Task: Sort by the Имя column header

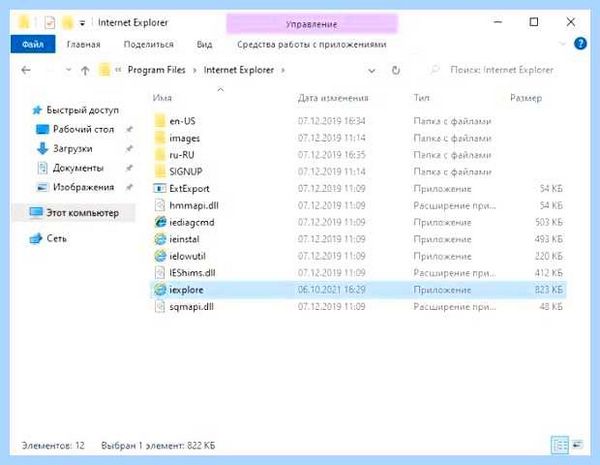Action: pyautogui.click(x=162, y=98)
